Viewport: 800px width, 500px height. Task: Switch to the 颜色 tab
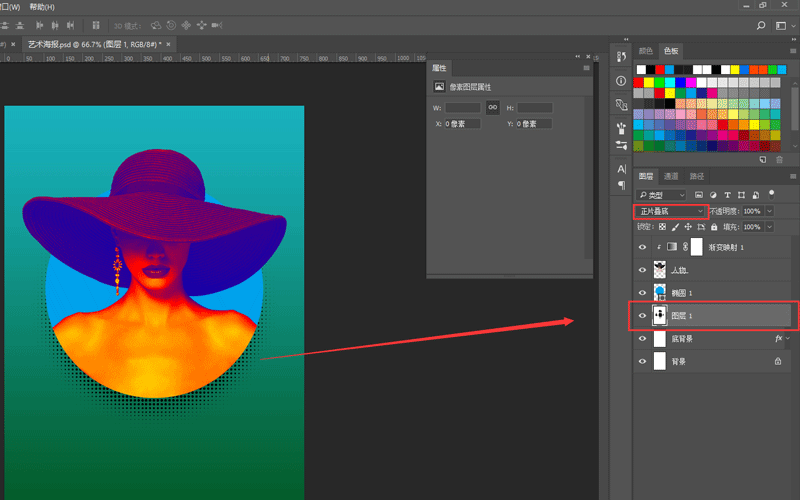click(645, 51)
